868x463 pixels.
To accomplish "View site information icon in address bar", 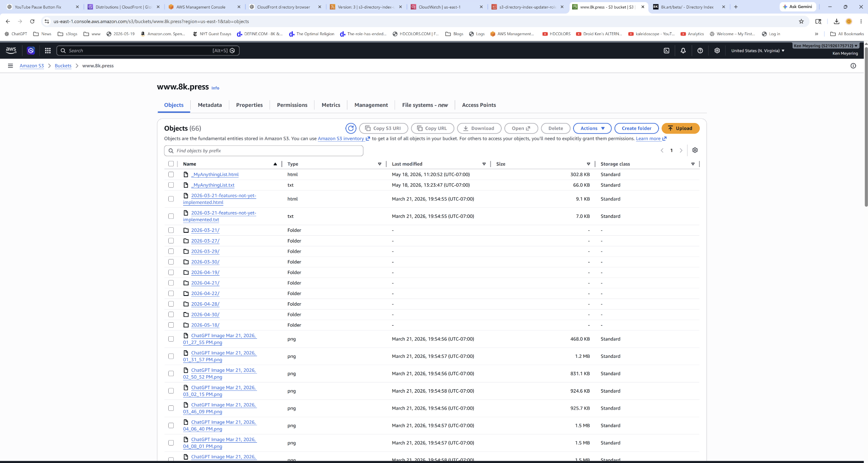I will pos(47,21).
